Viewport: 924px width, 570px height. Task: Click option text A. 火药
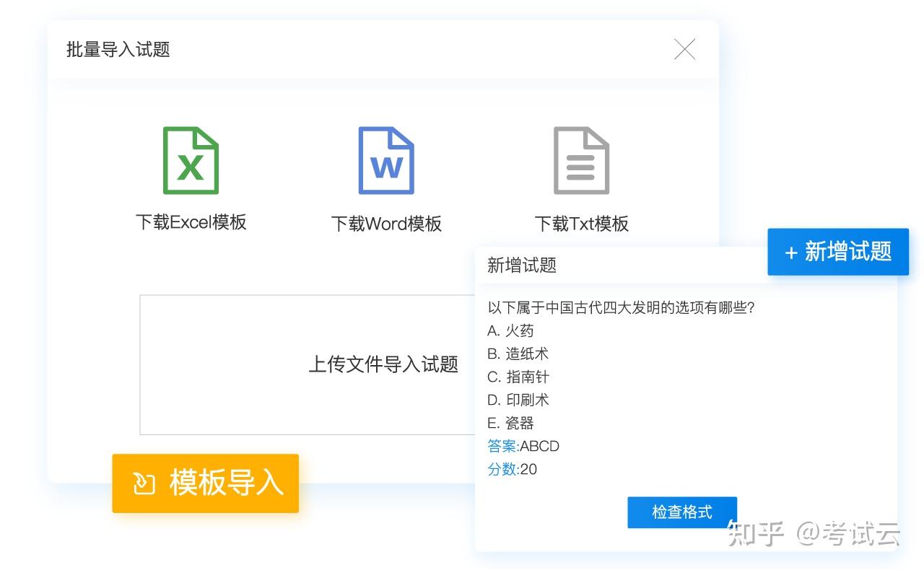[x=510, y=330]
